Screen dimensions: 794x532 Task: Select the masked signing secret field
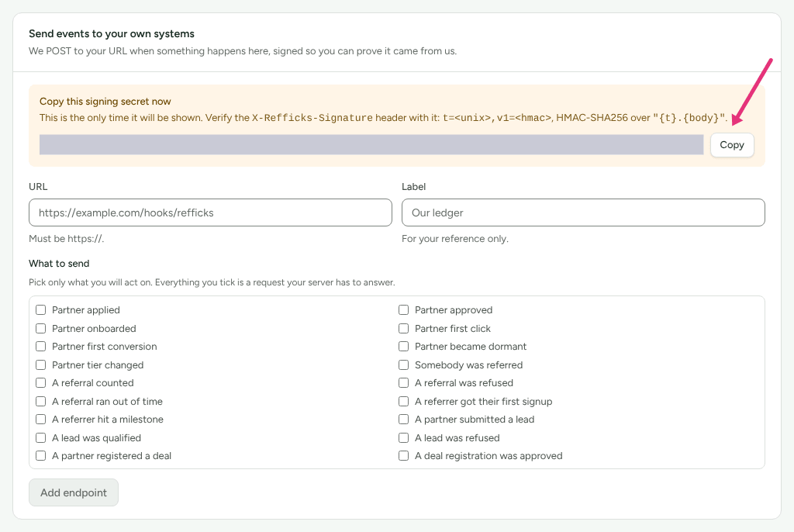(x=371, y=144)
